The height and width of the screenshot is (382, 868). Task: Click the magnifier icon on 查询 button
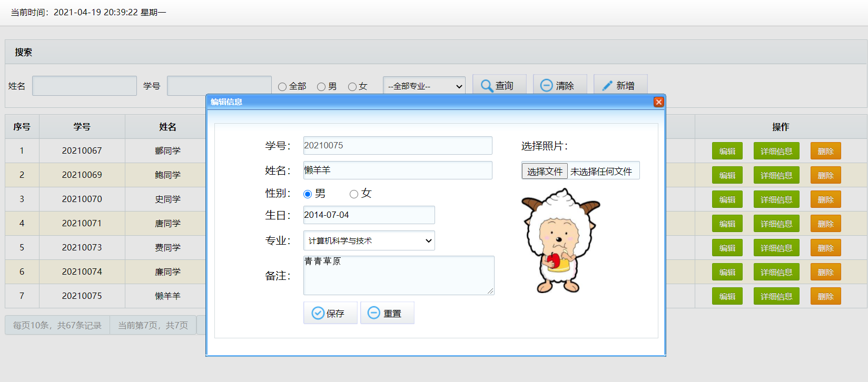[487, 86]
